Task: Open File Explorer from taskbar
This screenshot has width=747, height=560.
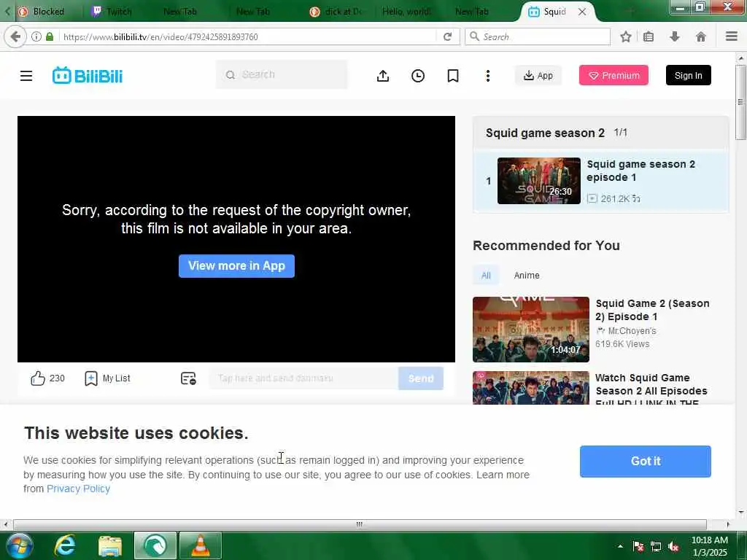Action: point(110,545)
